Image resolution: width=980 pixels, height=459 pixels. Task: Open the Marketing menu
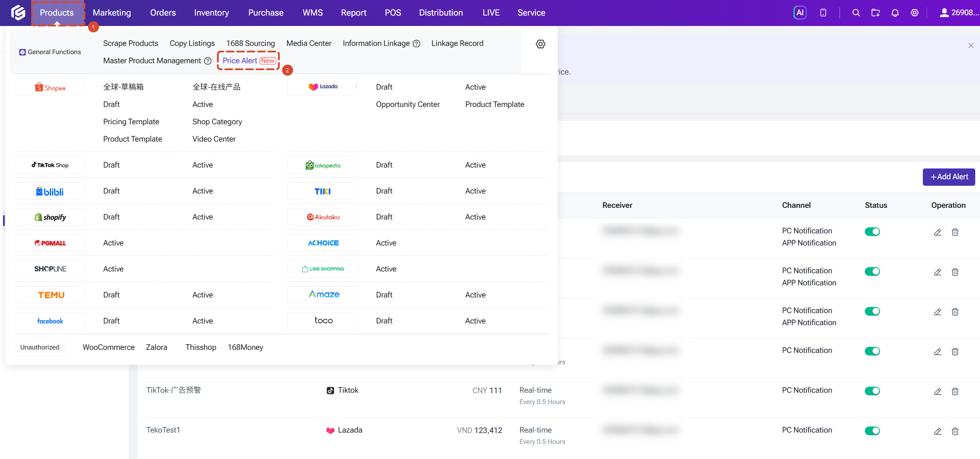[x=112, y=13]
